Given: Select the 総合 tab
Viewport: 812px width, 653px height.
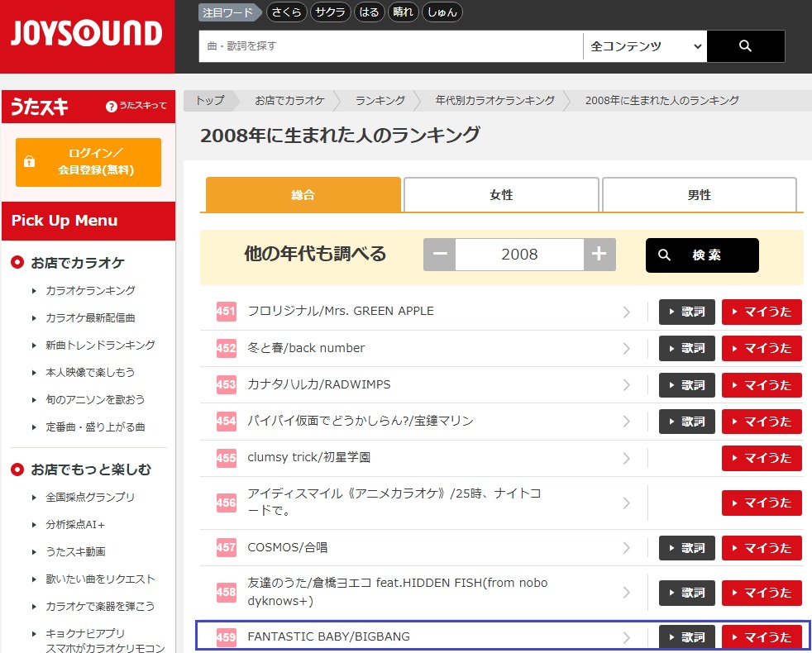Looking at the screenshot, I should (303, 195).
